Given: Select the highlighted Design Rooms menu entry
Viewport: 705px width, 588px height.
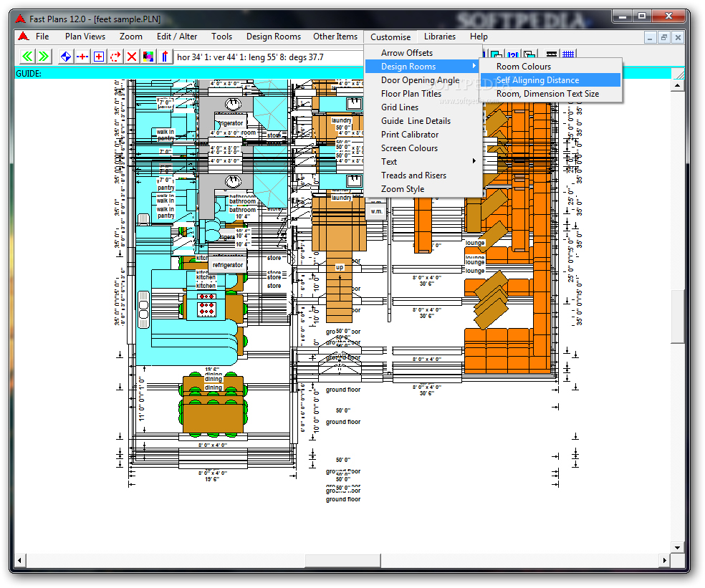Looking at the screenshot, I should [x=423, y=67].
